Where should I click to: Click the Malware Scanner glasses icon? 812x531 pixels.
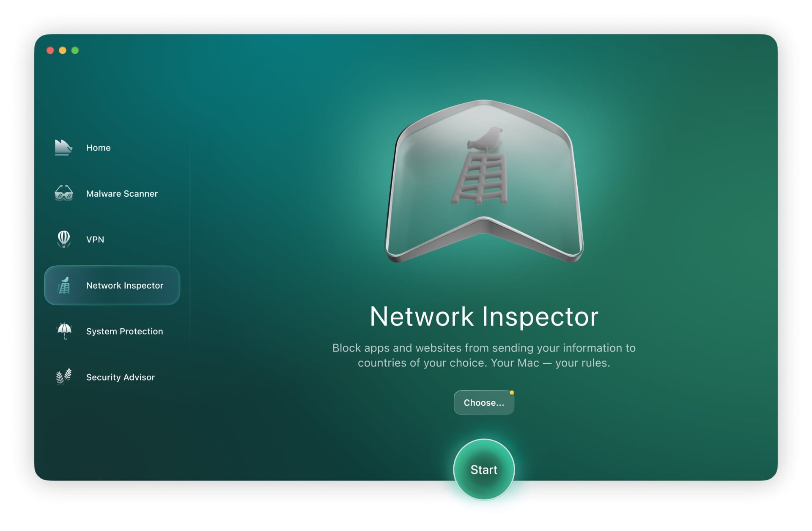point(63,193)
